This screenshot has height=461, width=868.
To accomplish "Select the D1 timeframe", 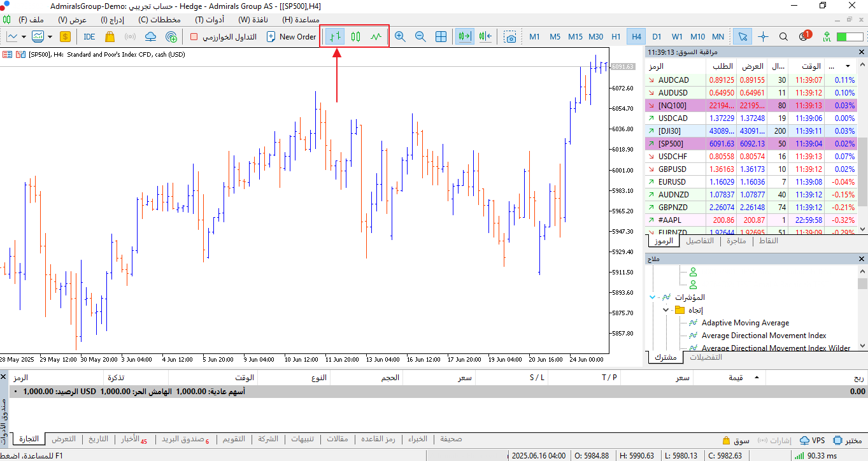I will [x=657, y=36].
